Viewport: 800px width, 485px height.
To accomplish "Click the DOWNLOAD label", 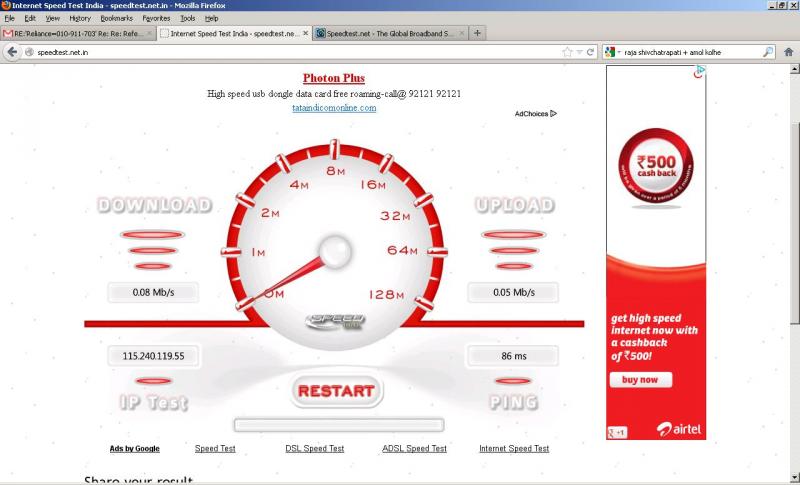I will pos(155,205).
